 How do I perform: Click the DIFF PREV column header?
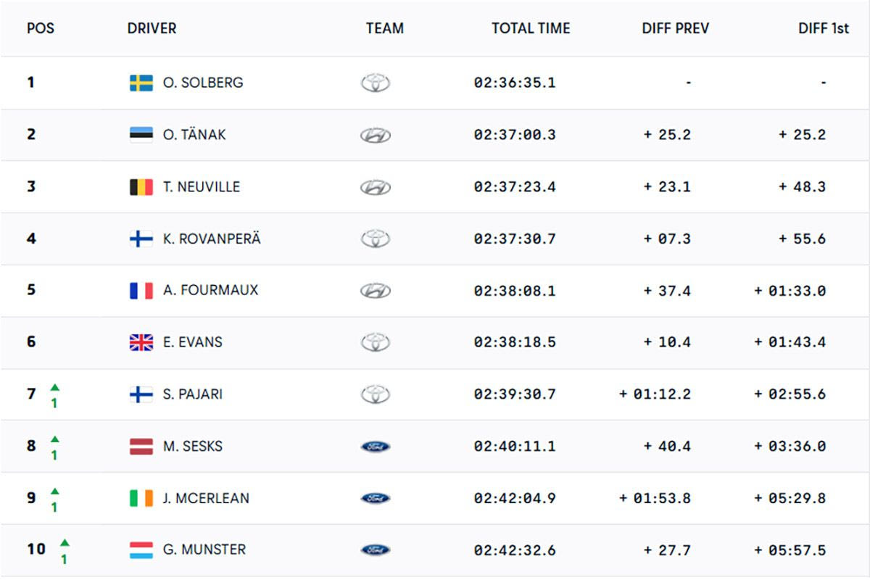[x=675, y=29]
